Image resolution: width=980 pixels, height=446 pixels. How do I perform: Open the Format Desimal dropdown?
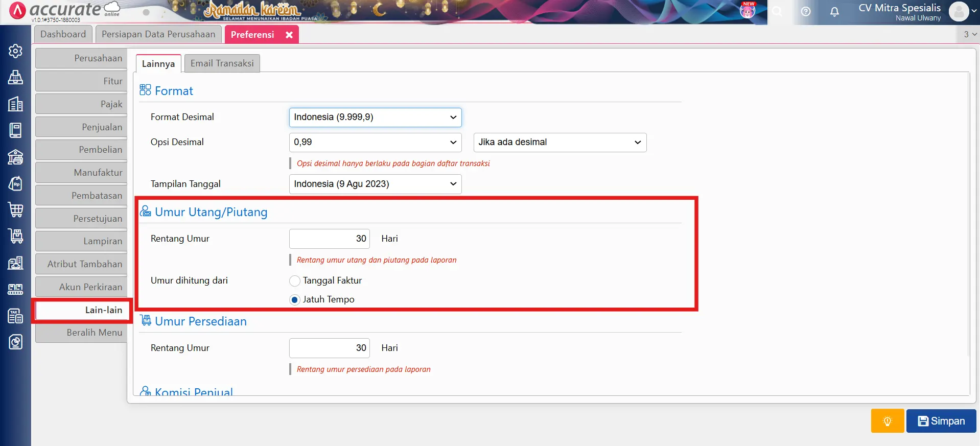(x=375, y=118)
